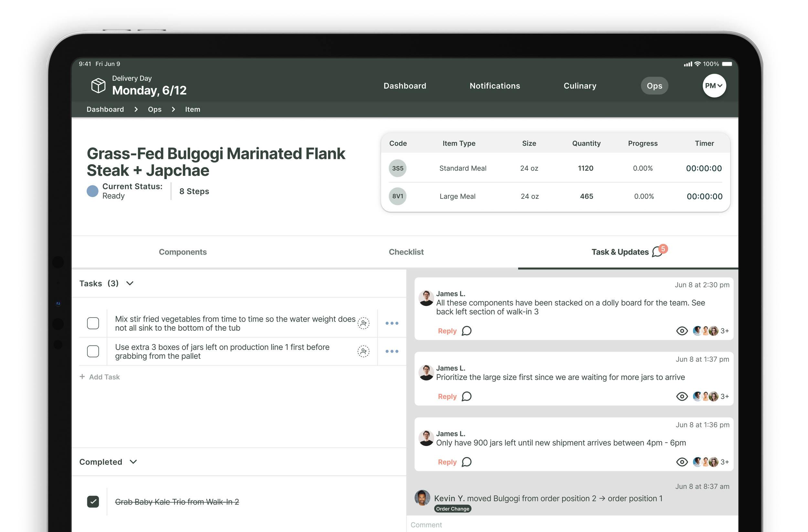
Task: Click the reply bubble icon on the dolly board comment
Action: [x=466, y=331]
